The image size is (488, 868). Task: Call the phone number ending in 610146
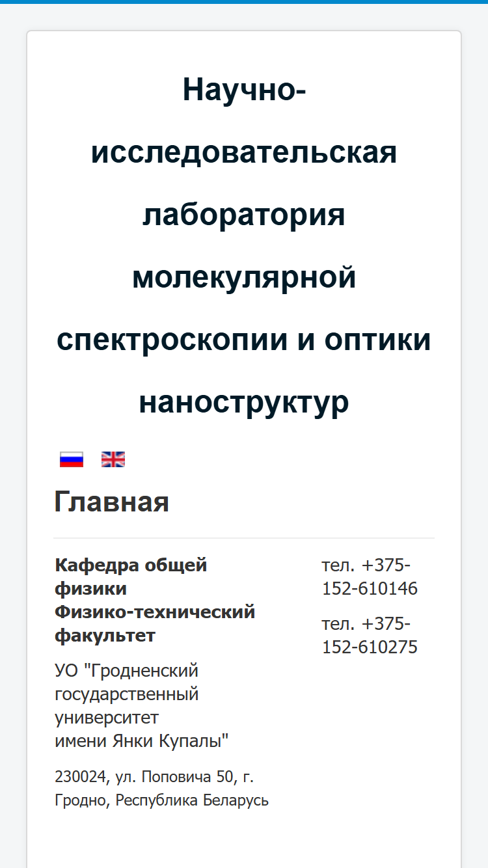[370, 577]
